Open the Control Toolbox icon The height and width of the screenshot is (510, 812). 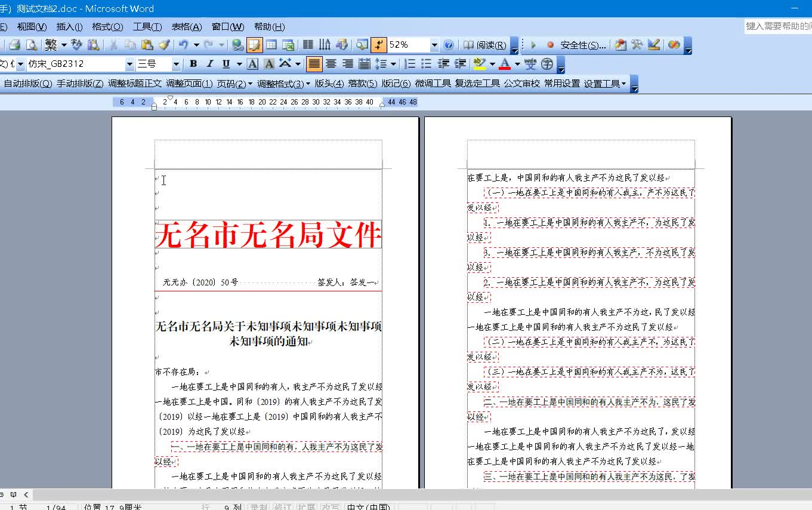pos(637,45)
